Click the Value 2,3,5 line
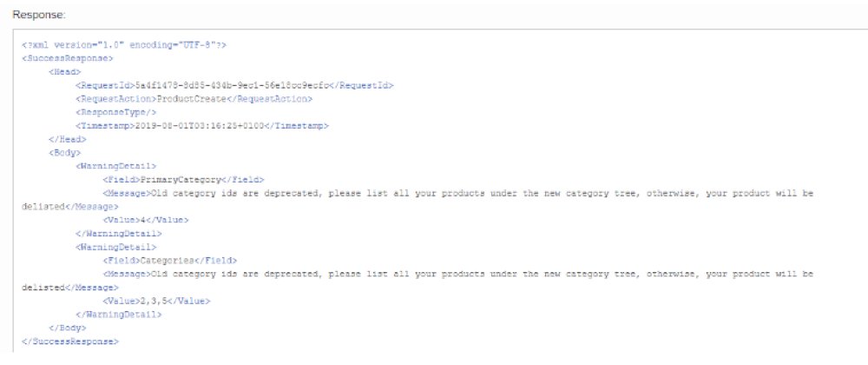The image size is (868, 365). point(156,301)
